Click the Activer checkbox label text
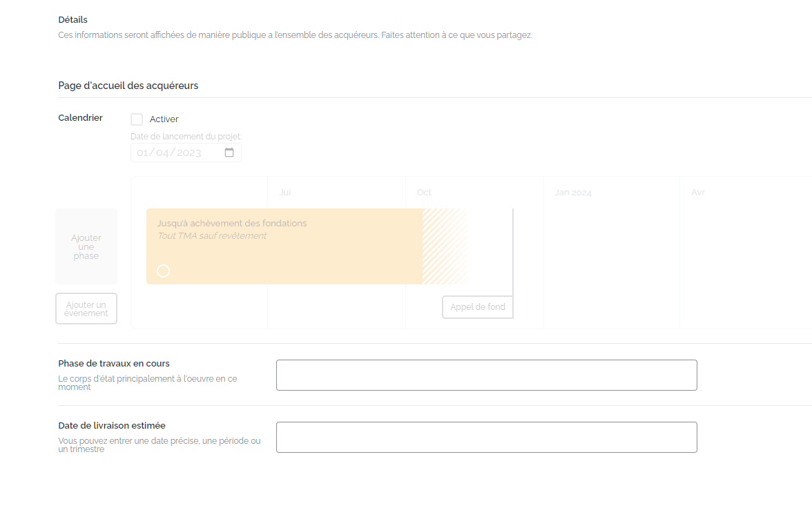 tap(164, 119)
